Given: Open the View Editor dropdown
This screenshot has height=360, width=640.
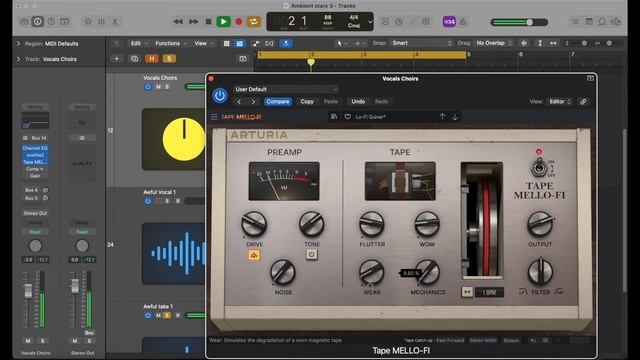Looking at the screenshot, I should (x=560, y=102).
